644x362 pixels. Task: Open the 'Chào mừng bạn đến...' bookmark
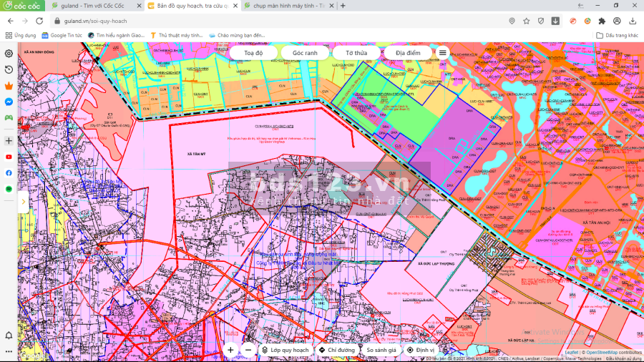pos(237,35)
